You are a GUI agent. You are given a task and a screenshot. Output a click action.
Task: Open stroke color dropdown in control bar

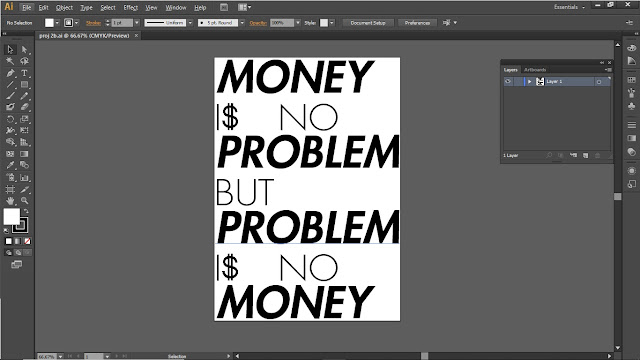(x=76, y=23)
